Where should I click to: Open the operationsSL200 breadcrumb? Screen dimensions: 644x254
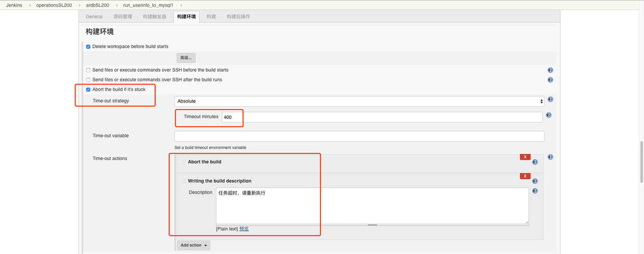54,5
